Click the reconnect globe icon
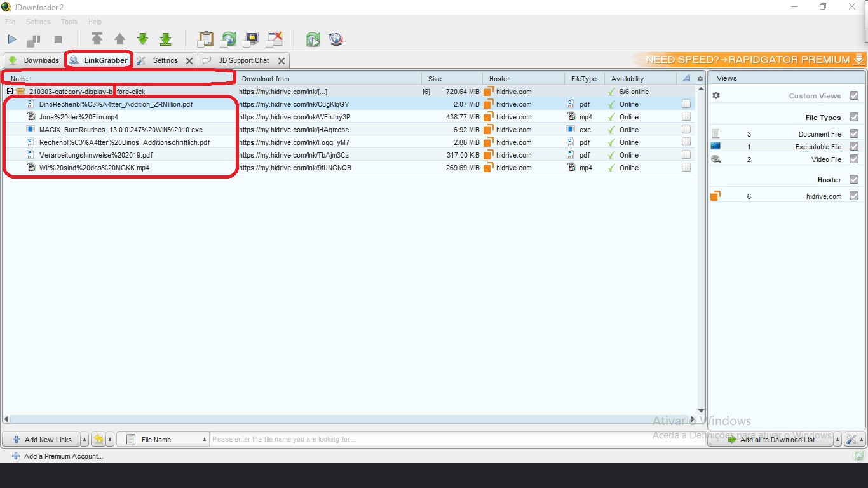This screenshot has width=868, height=488. pyautogui.click(x=336, y=39)
